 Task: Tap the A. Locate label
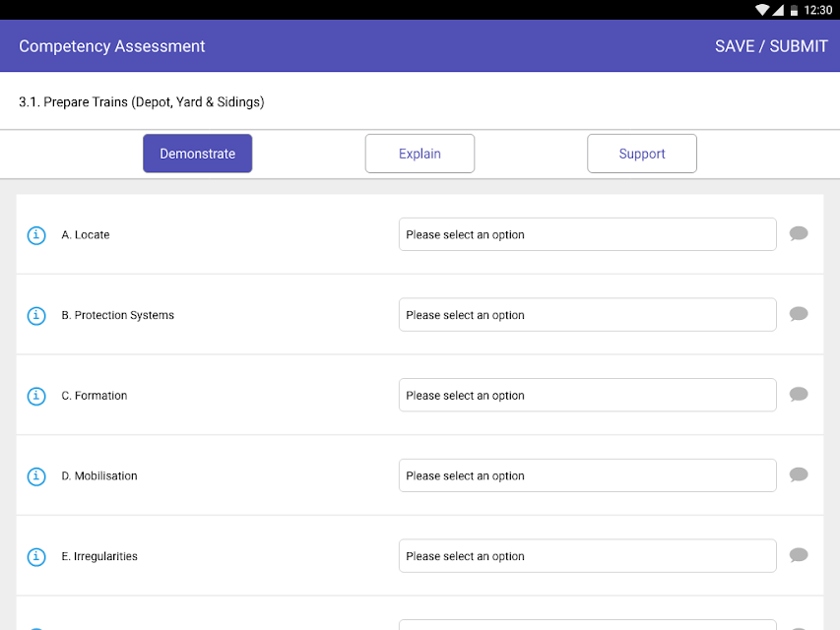[86, 234]
